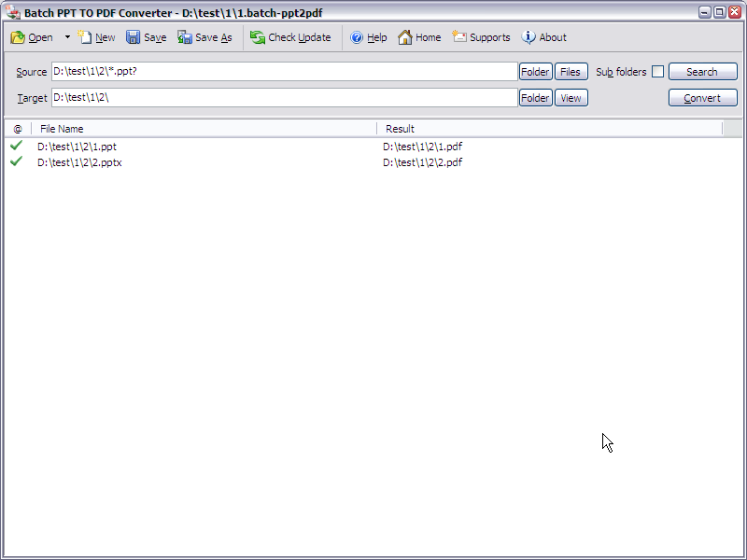Click the Source path input field
The height and width of the screenshot is (560, 747).
285,72
